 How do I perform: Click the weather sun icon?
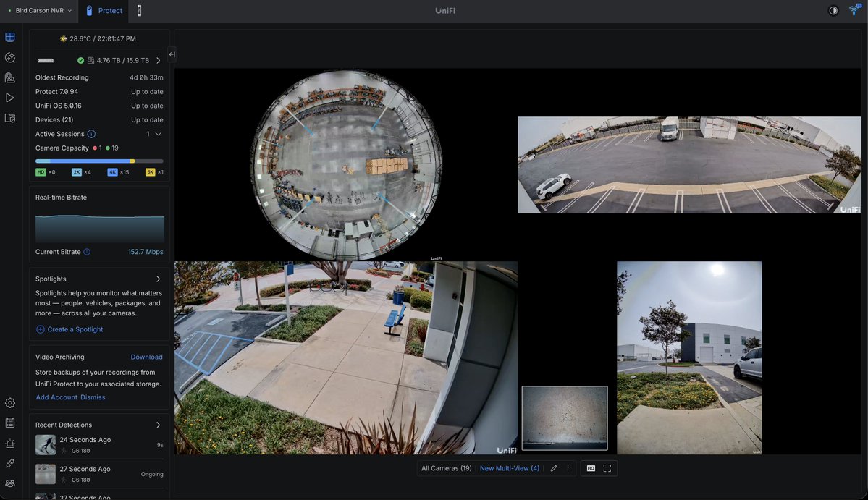click(64, 39)
